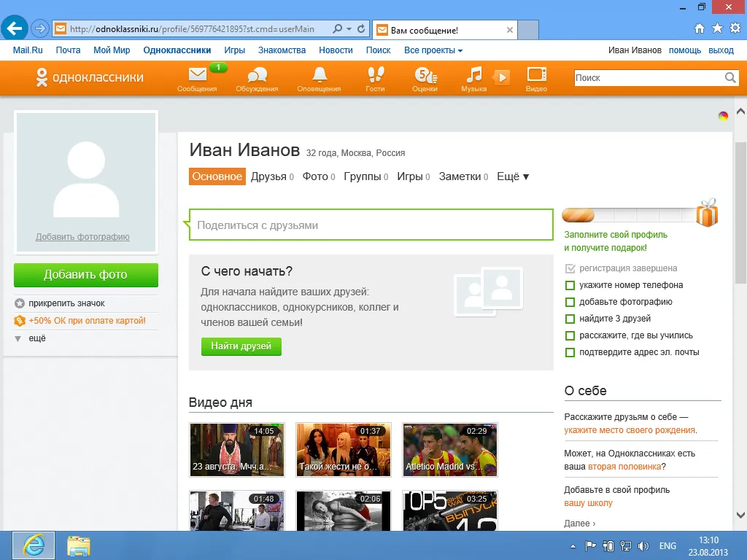Click the network tray icon

(625, 546)
